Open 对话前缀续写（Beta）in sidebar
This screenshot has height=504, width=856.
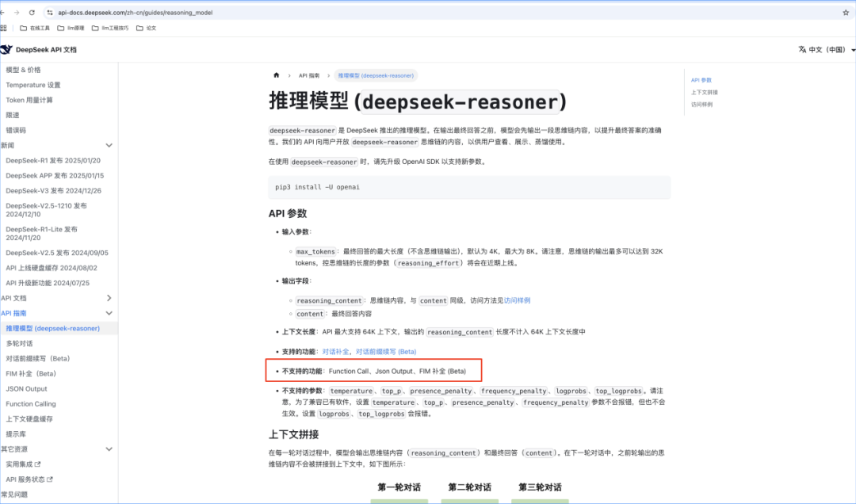coord(38,359)
